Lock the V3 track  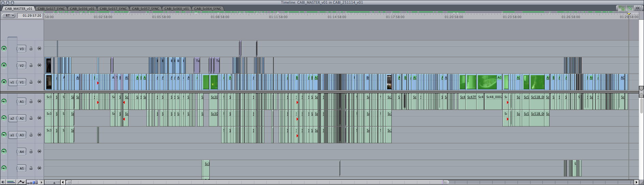pyautogui.click(x=31, y=49)
